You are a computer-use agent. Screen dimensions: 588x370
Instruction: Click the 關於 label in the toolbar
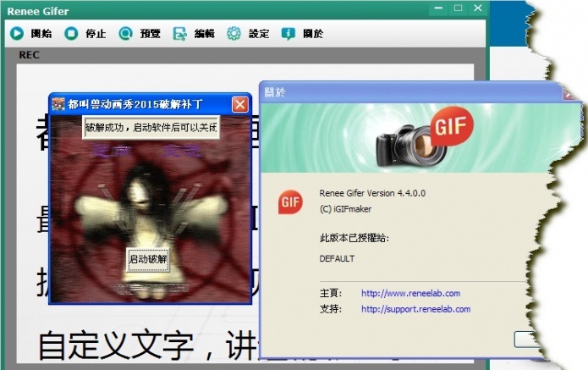click(313, 34)
